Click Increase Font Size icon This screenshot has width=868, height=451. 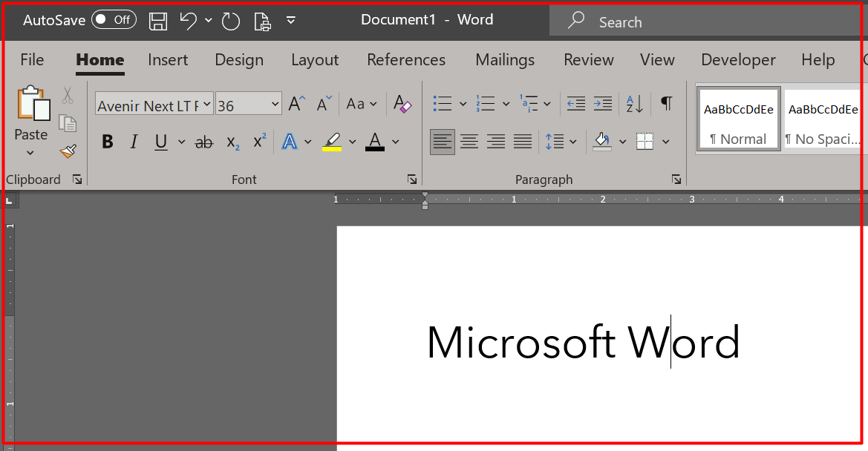(x=297, y=103)
